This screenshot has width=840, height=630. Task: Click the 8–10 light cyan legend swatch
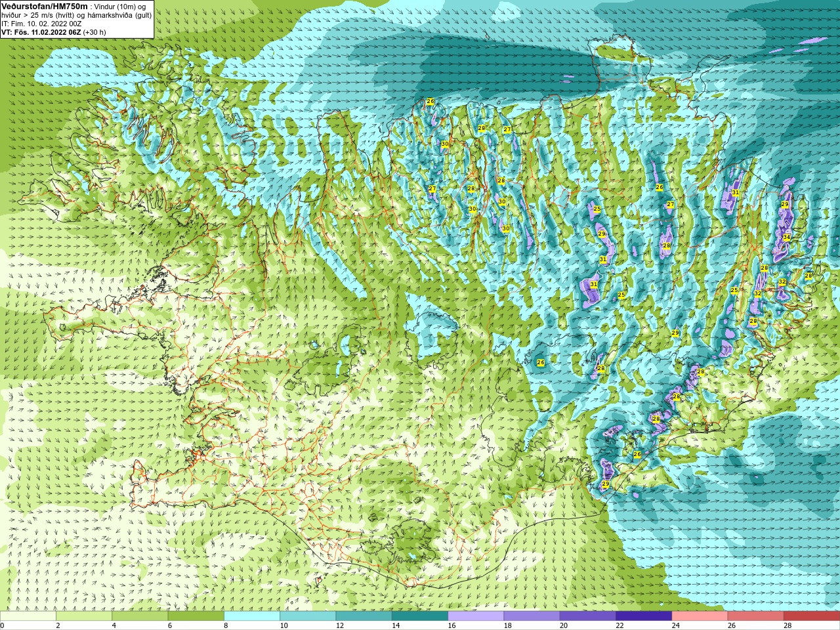click(252, 616)
